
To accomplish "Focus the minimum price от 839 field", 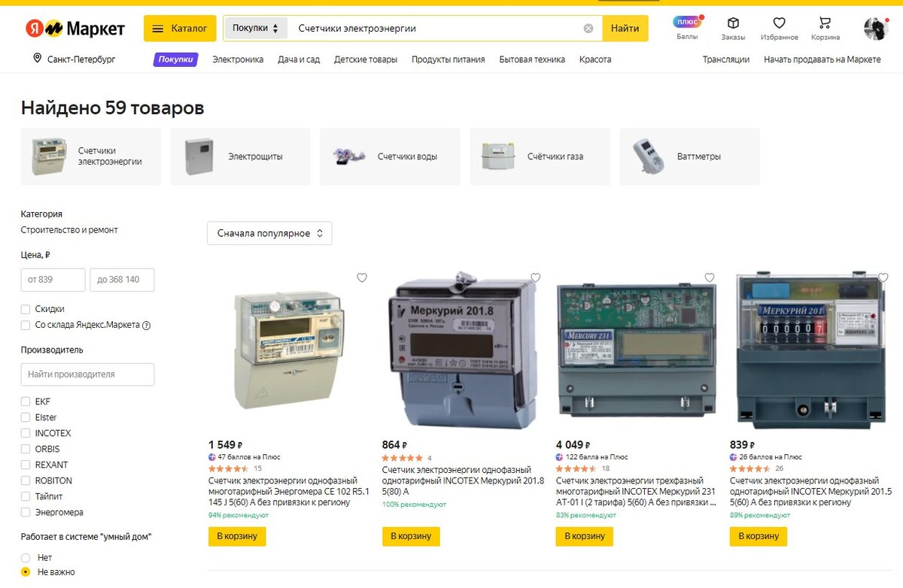I will (x=53, y=280).
